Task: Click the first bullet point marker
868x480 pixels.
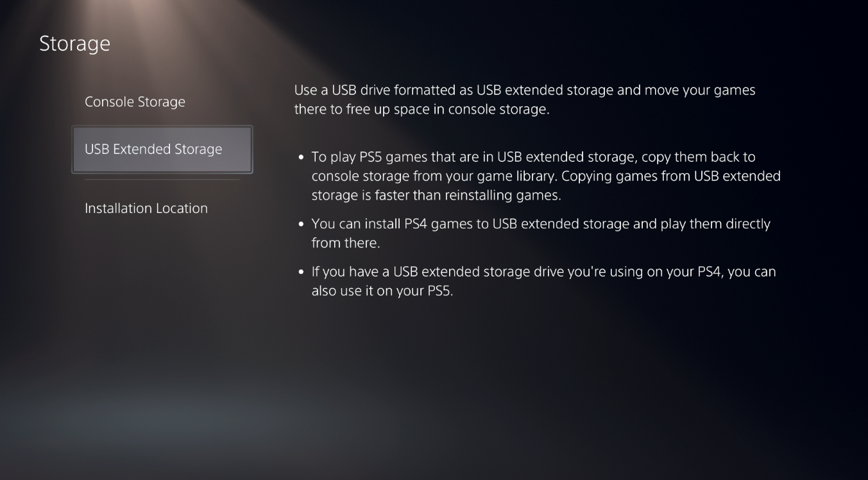Action: tap(302, 157)
